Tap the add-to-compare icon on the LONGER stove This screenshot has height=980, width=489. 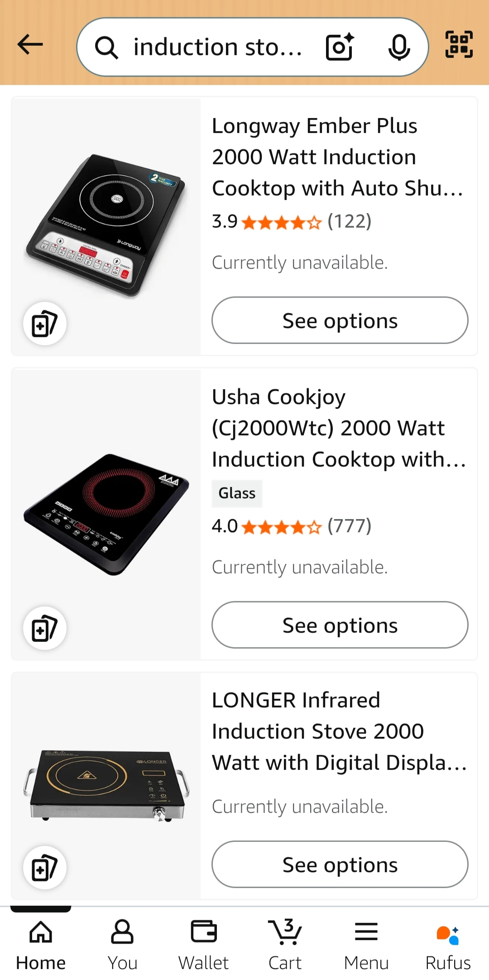[45, 868]
